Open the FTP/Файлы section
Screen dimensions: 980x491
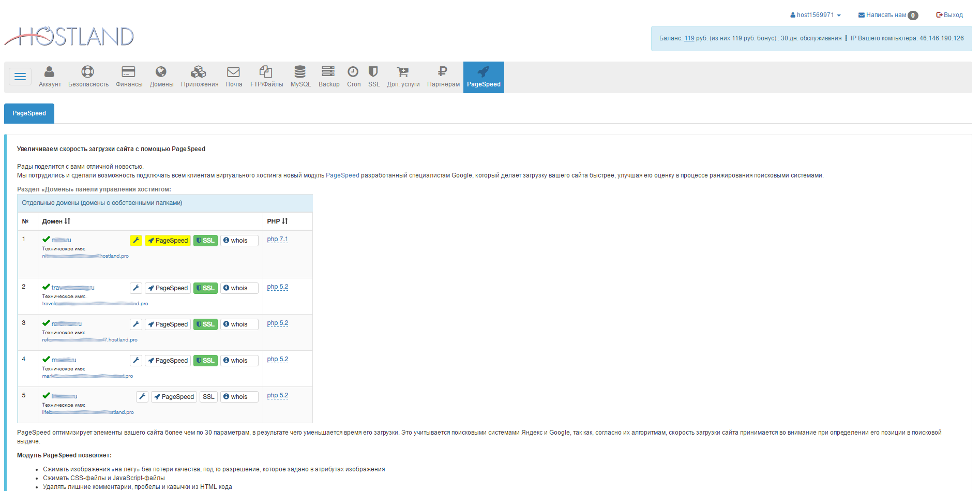click(267, 77)
